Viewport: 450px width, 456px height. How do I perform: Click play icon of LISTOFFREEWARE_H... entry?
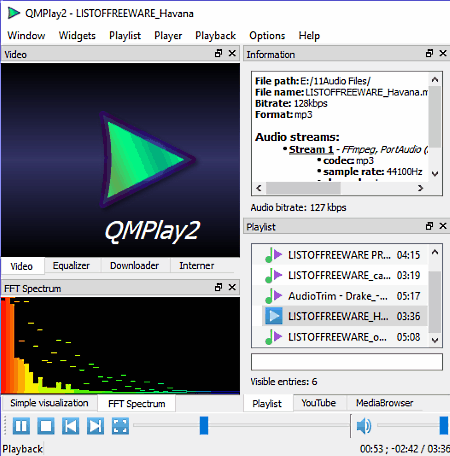(274, 316)
